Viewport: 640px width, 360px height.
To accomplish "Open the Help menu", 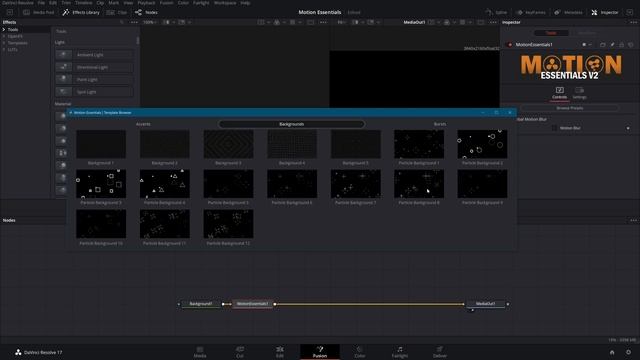I will pyautogui.click(x=245, y=3).
